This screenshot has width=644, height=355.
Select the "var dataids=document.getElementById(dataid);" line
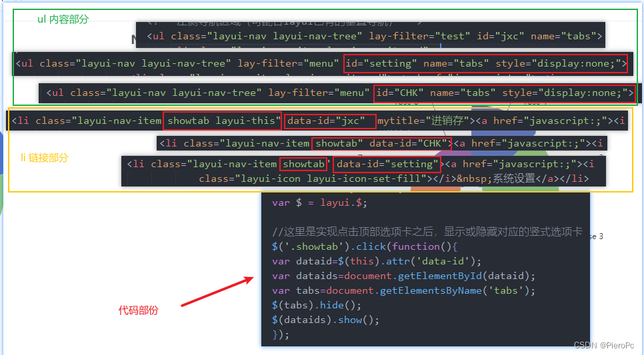403,276
